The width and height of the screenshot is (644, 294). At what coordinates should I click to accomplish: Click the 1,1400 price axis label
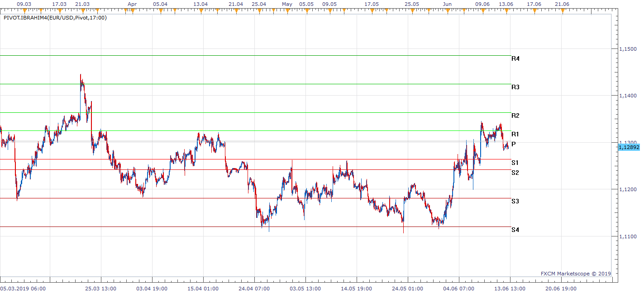628,96
